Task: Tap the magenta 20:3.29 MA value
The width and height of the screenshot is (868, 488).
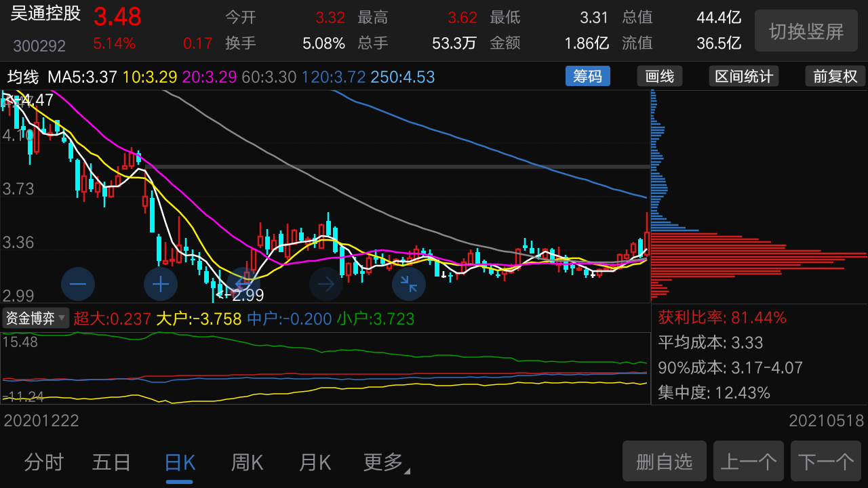Action: [x=210, y=77]
